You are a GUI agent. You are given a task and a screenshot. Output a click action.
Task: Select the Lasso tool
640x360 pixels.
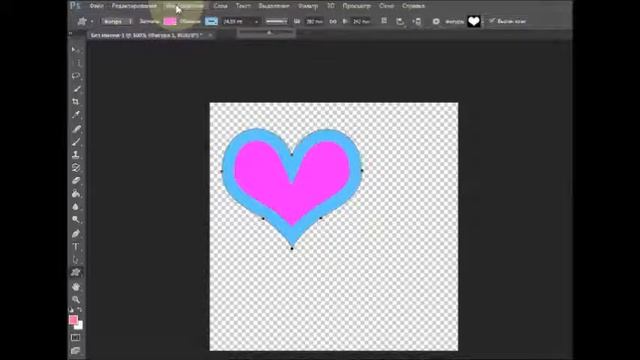tap(76, 76)
